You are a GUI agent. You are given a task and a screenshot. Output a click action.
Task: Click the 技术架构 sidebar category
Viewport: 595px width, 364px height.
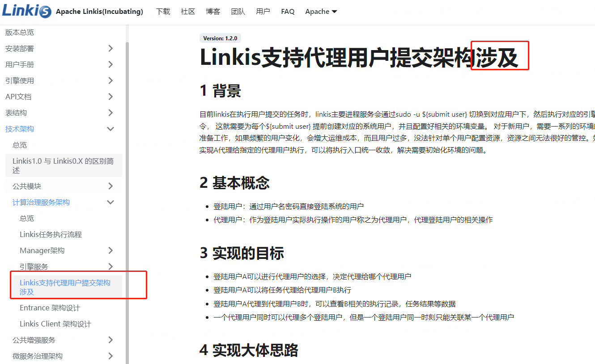(20, 129)
